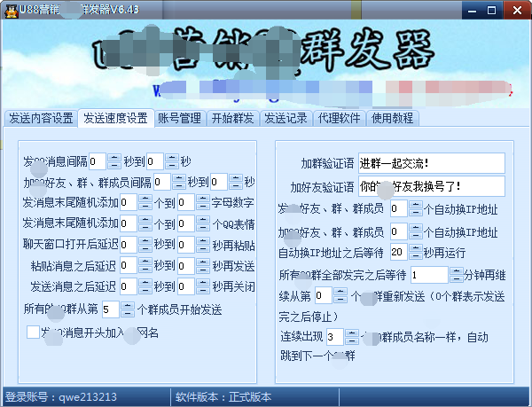
Task: Open the 发送内容设置 tab
Action: pyautogui.click(x=41, y=118)
